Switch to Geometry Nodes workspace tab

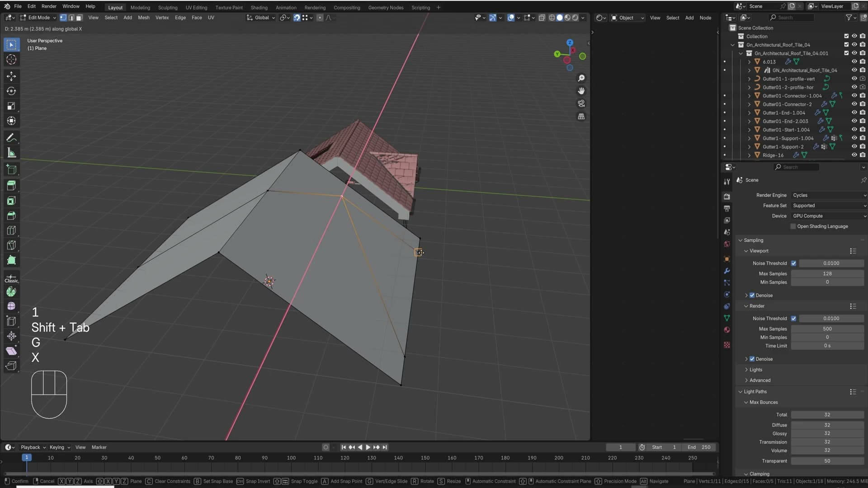coord(386,7)
